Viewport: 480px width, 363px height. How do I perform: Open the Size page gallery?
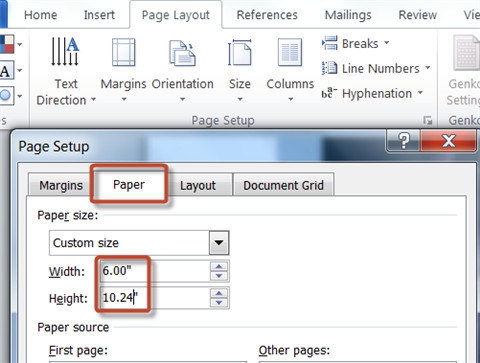point(240,70)
